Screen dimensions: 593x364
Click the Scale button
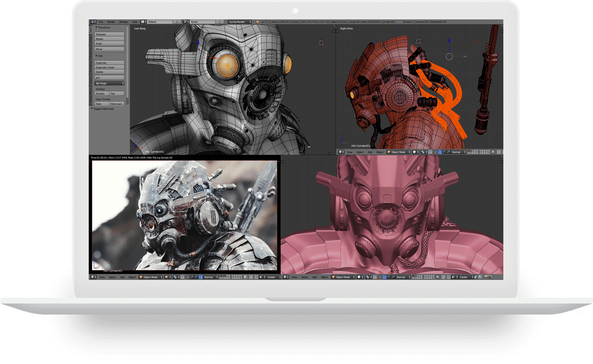[110, 43]
